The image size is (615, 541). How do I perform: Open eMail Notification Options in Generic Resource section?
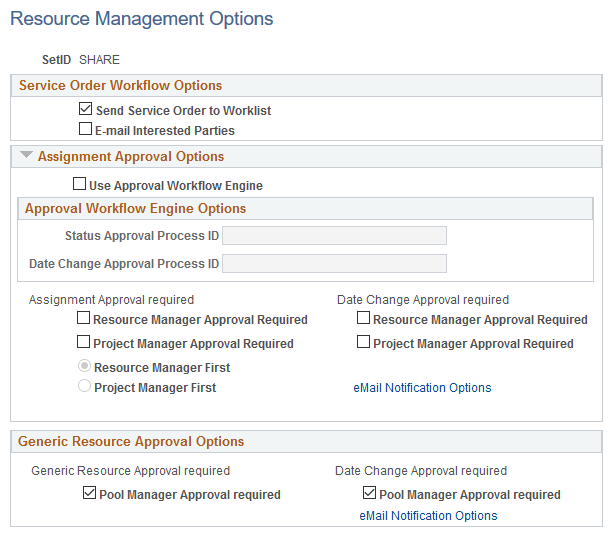(428, 516)
